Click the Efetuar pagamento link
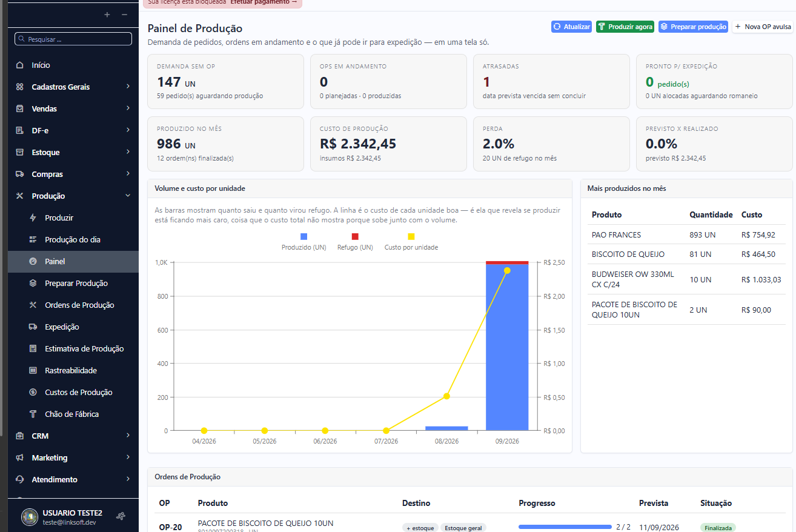This screenshot has height=532, width=796. point(264,2)
